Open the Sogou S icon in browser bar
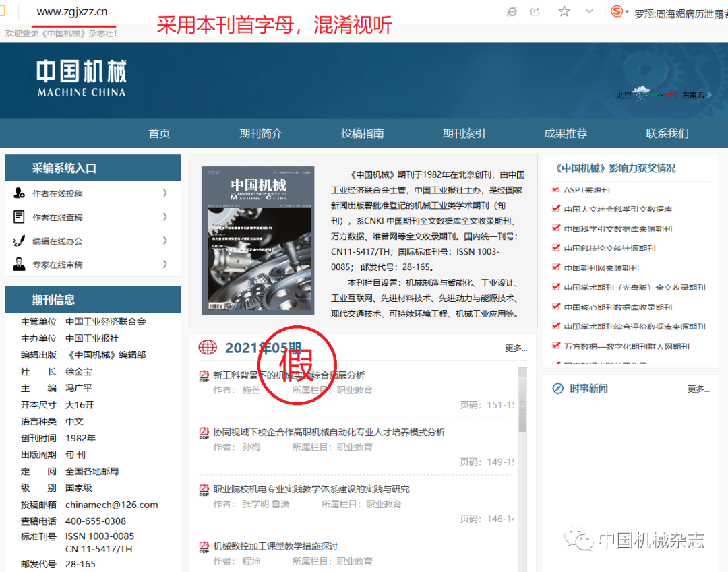The image size is (728, 572). [x=617, y=11]
